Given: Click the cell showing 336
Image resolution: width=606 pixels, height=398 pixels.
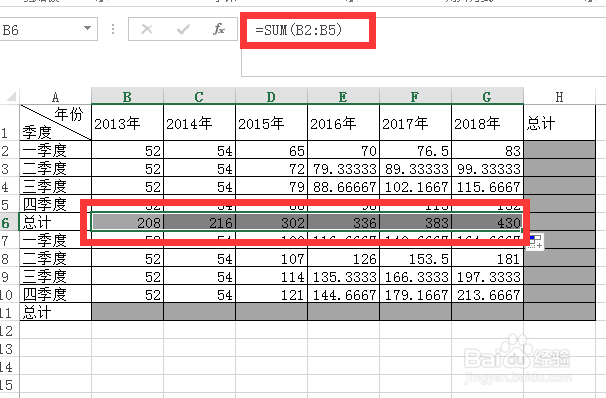Looking at the screenshot, I should 343,222.
